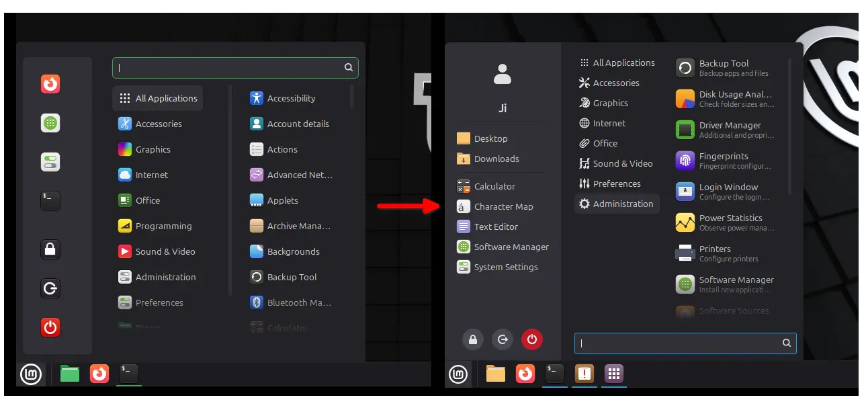Open Login Window settings
Viewport: 868px width, 414px height.
pos(726,192)
